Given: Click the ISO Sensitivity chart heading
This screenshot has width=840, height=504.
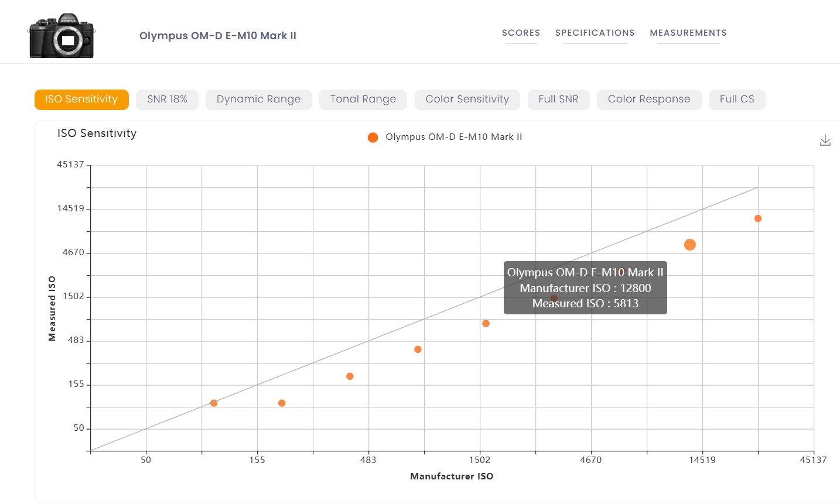Looking at the screenshot, I should point(97,133).
